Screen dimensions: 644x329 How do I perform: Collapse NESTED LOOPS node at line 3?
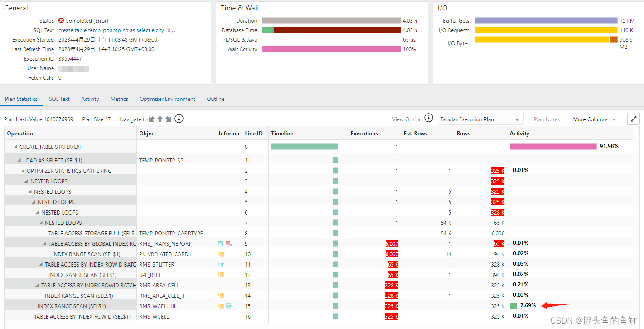point(26,181)
